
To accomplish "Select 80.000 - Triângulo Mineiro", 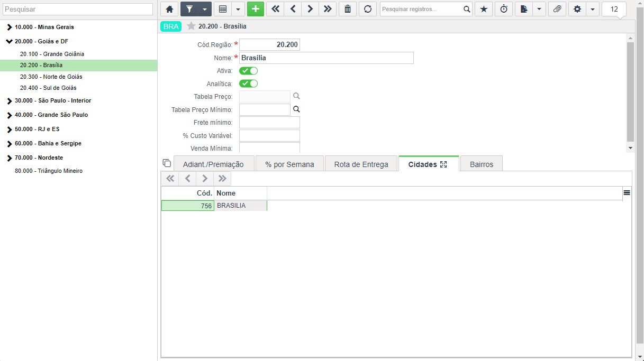I will tap(49, 171).
